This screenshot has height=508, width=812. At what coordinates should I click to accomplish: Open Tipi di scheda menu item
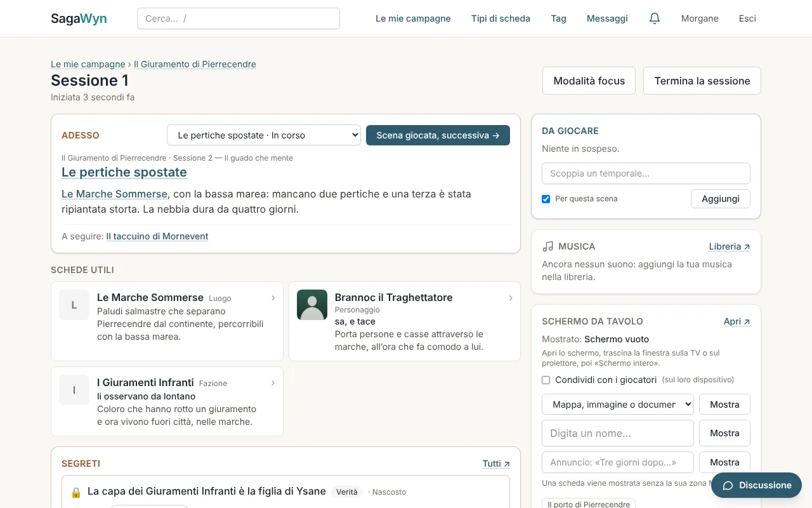click(x=501, y=18)
